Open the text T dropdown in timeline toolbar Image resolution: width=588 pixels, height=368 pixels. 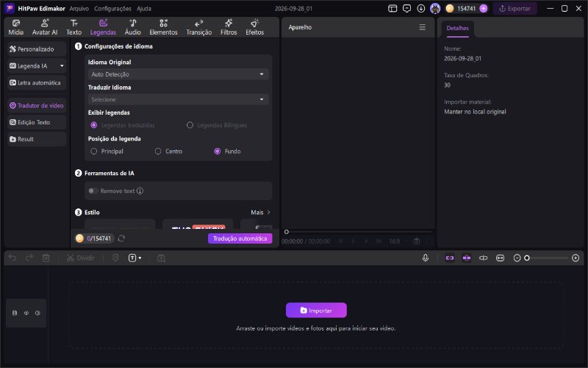pyautogui.click(x=135, y=258)
